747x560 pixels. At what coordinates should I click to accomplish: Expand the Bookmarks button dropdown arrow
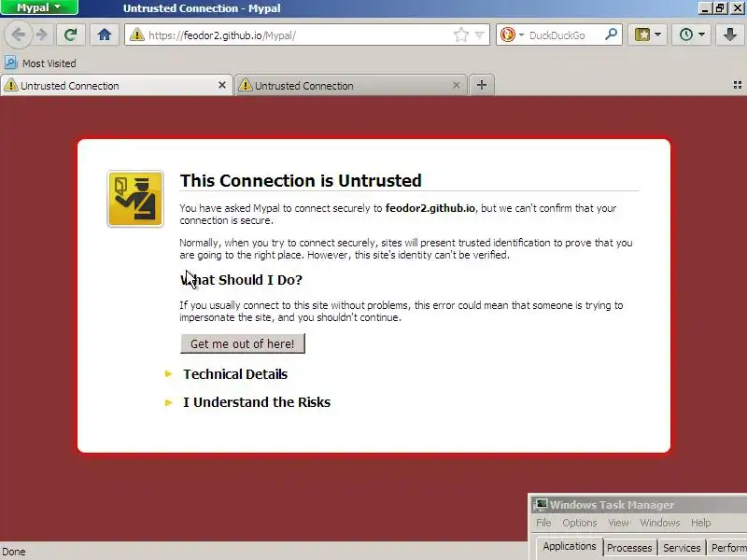pos(658,35)
